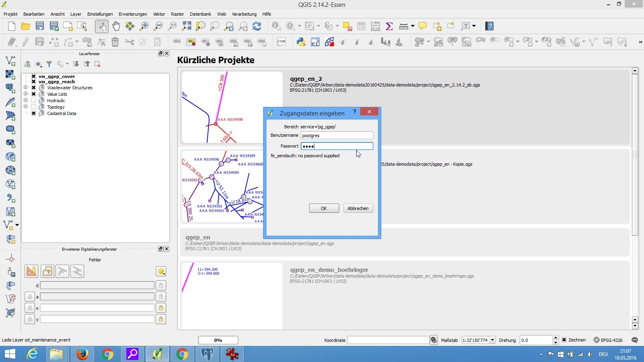Click the delete selected trash icon

point(115,42)
